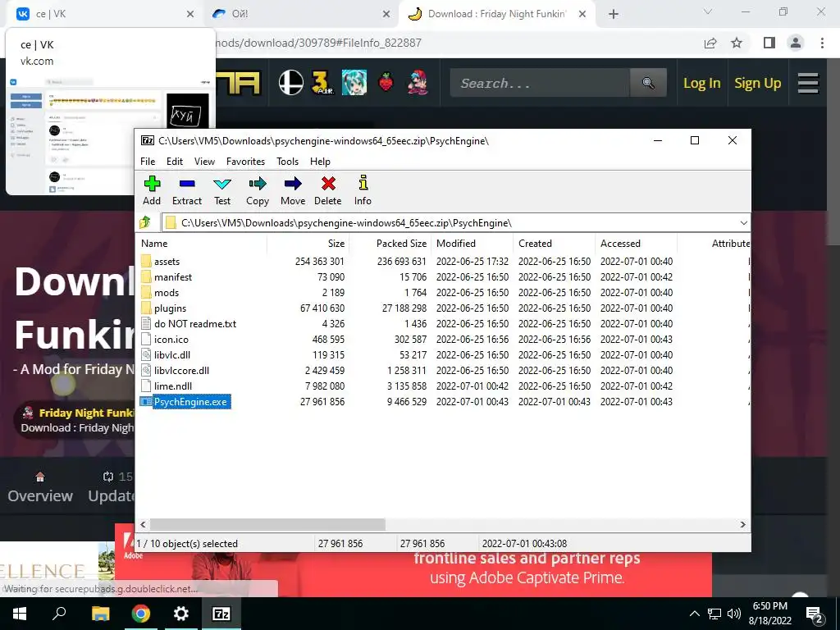Viewport: 840px width, 630px height.
Task: Open the File menu in 7-Zip
Action: coord(148,162)
